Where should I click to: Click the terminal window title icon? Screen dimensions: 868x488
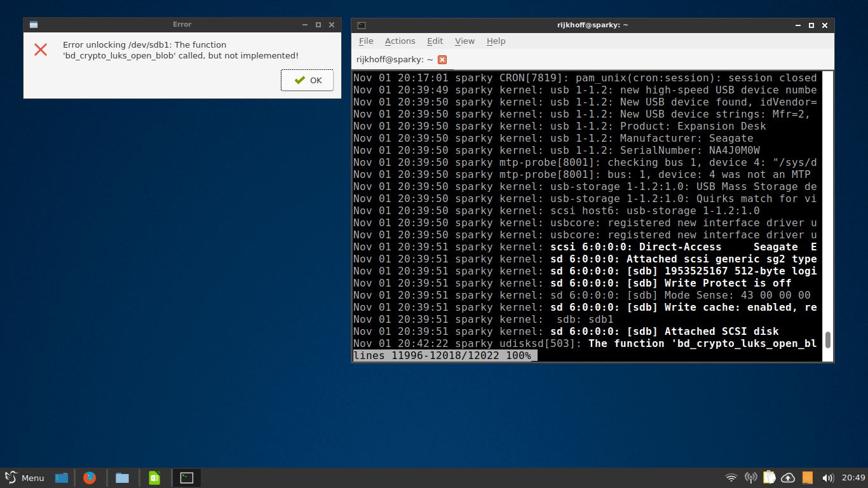pyautogui.click(x=362, y=25)
